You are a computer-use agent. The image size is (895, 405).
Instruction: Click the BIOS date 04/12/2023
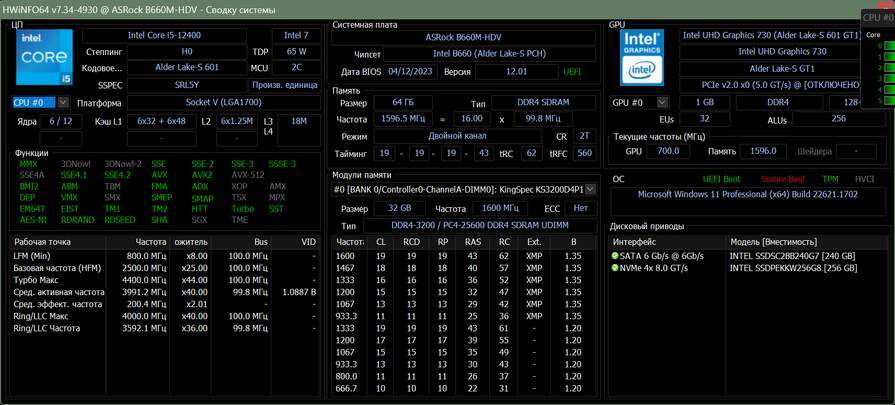[x=412, y=72]
